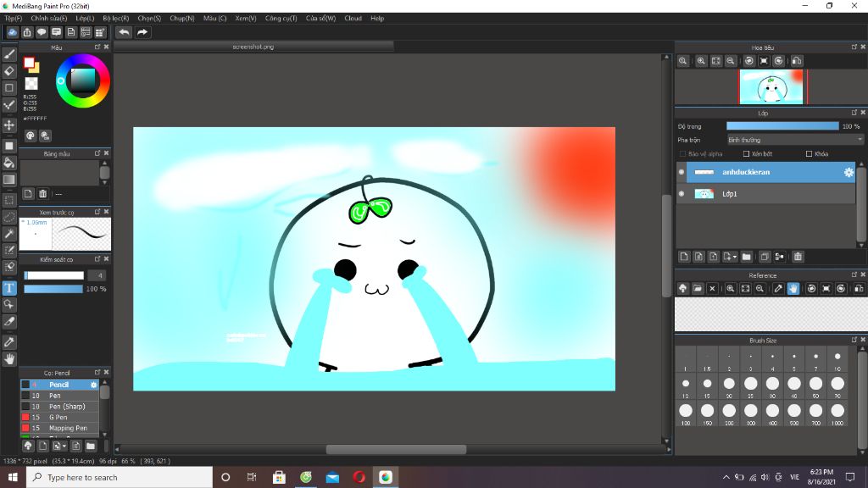Screen dimensions: 868x488
Task: Click the Navigator canvas thumbnail
Action: (x=771, y=87)
